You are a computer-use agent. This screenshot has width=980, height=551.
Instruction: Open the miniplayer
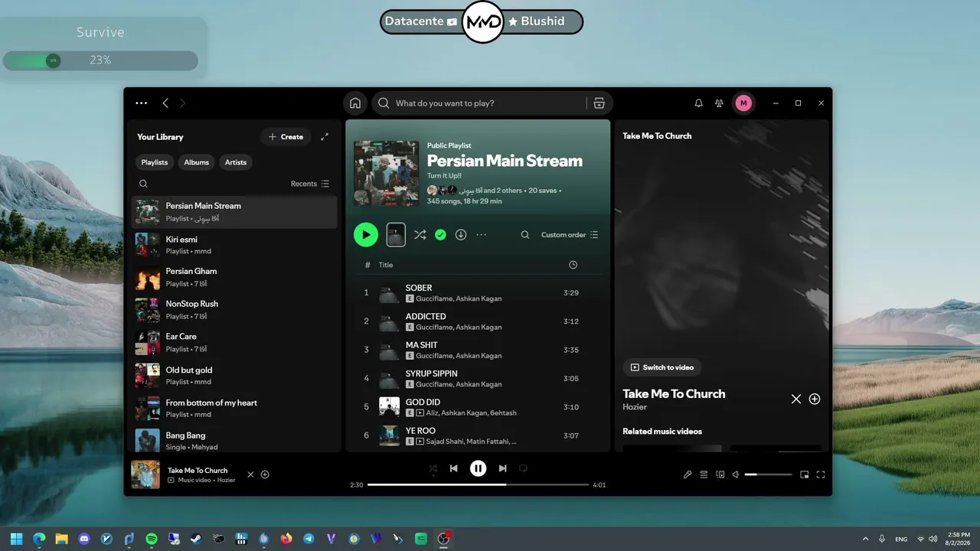[805, 474]
